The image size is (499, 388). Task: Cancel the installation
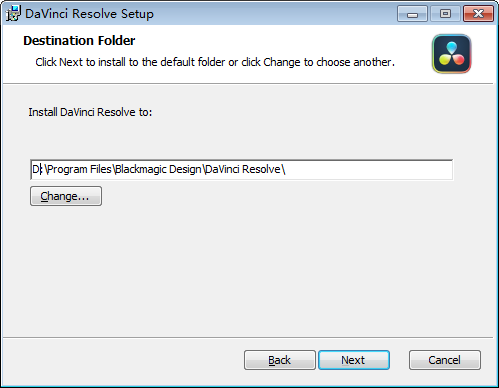[x=445, y=360]
